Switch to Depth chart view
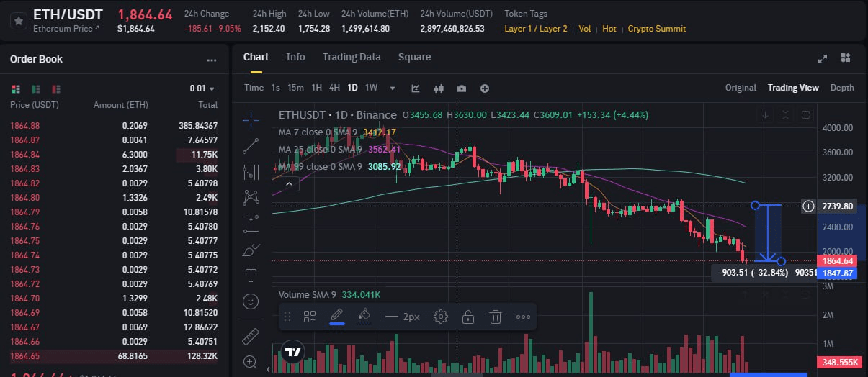The image size is (868, 377). point(842,88)
